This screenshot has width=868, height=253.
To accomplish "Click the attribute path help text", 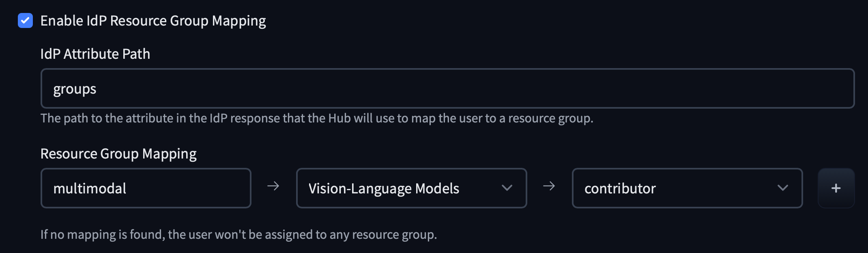I will tap(317, 118).
